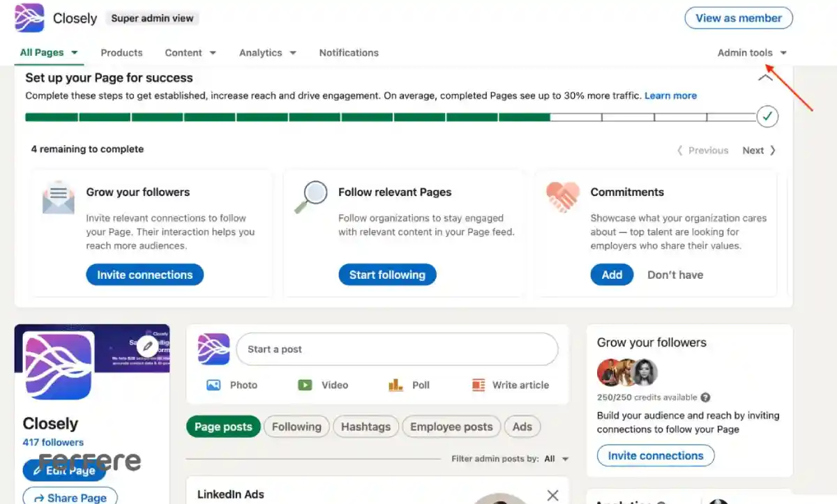Show the Employee posts tab

point(451,427)
